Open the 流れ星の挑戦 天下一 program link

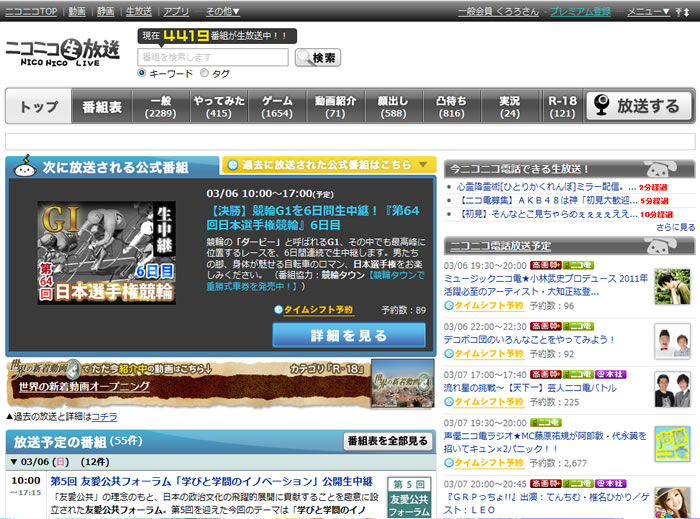530,388
